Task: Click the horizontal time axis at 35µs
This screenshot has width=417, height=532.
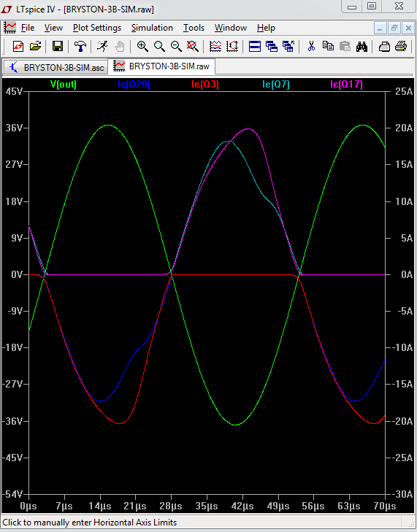Action: 207,506
